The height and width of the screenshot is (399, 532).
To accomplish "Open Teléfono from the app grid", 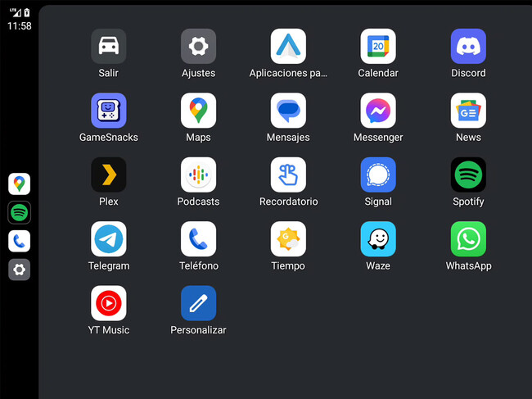I will click(x=199, y=238).
